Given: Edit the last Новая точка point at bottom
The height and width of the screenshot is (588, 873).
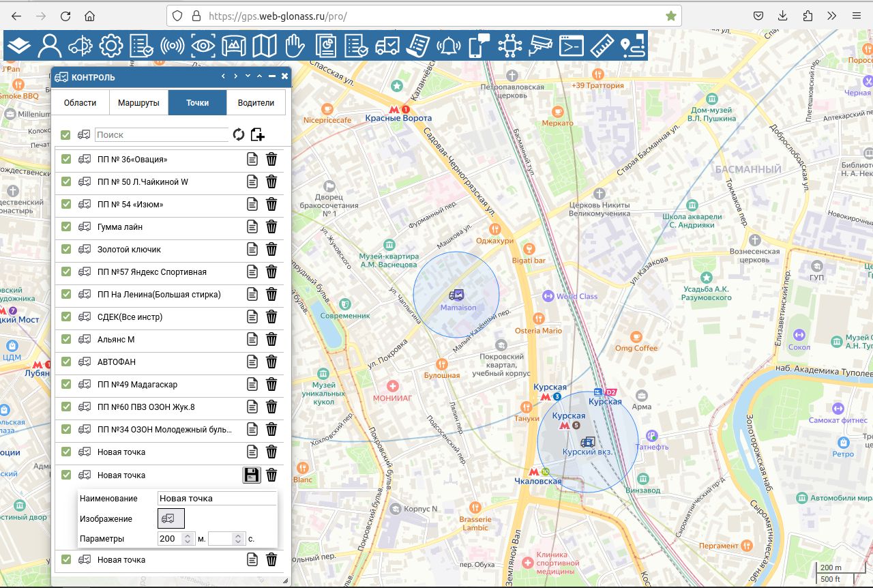Looking at the screenshot, I should [252, 560].
